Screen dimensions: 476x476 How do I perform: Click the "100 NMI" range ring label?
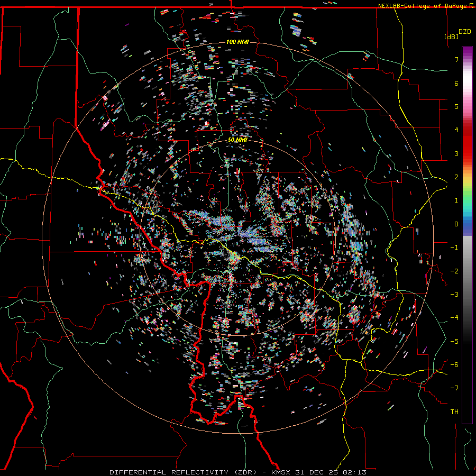point(237,42)
